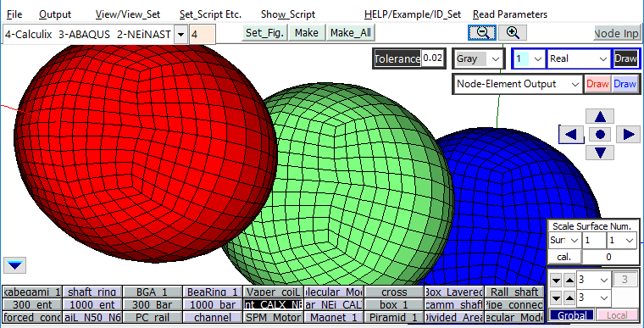The image size is (644, 328).
Task: Click the Set_Fig. button
Action: pyautogui.click(x=264, y=33)
